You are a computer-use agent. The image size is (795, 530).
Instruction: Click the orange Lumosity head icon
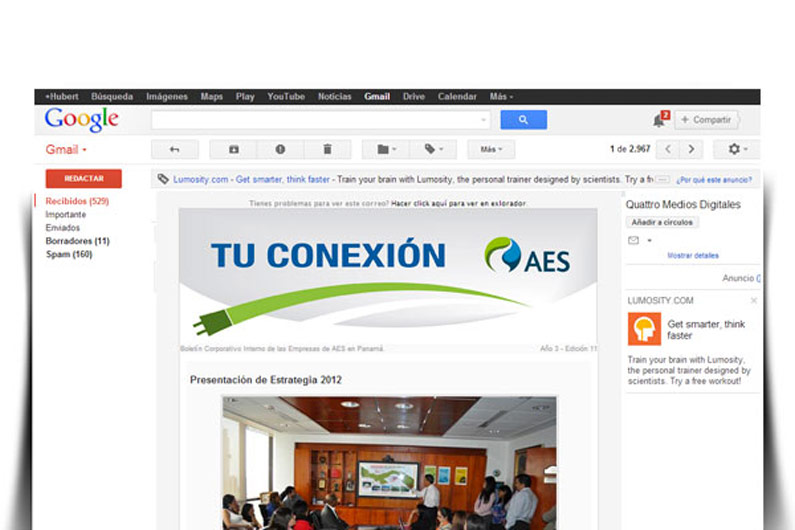coord(644,329)
